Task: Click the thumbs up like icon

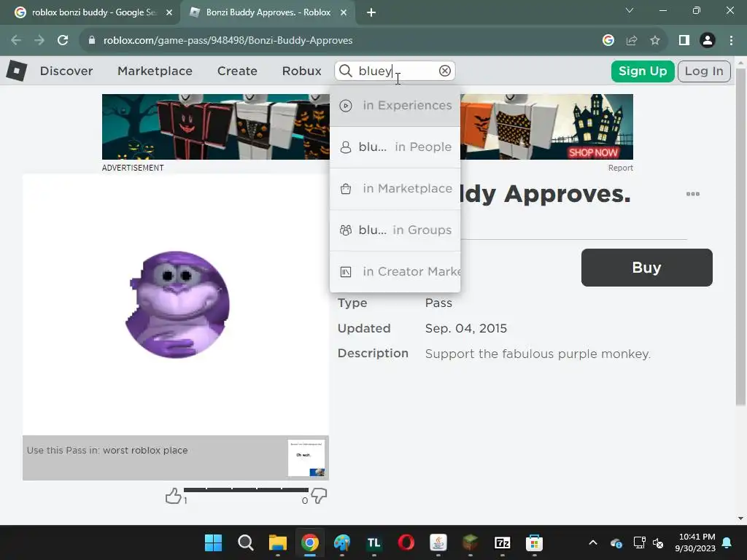Action: 174,496
